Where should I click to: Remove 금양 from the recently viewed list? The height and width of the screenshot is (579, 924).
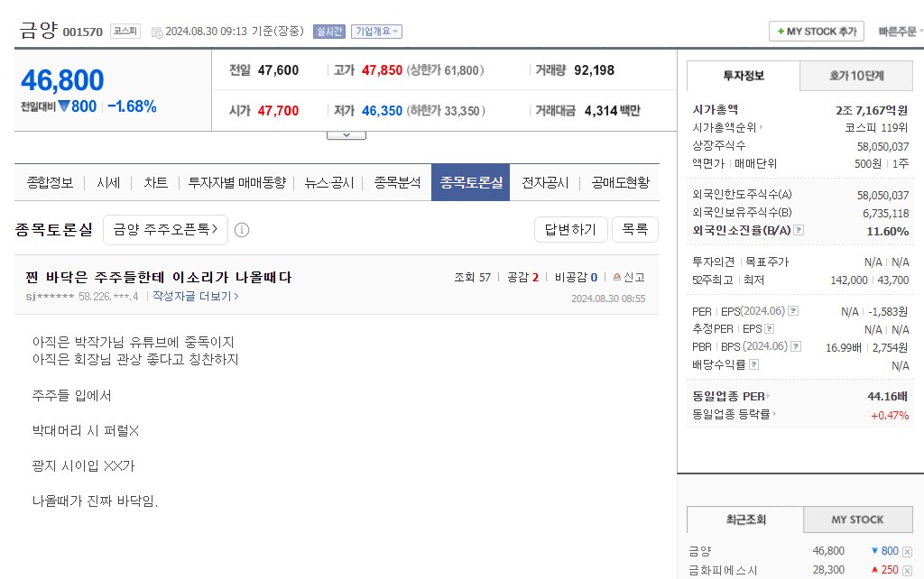[907, 551]
